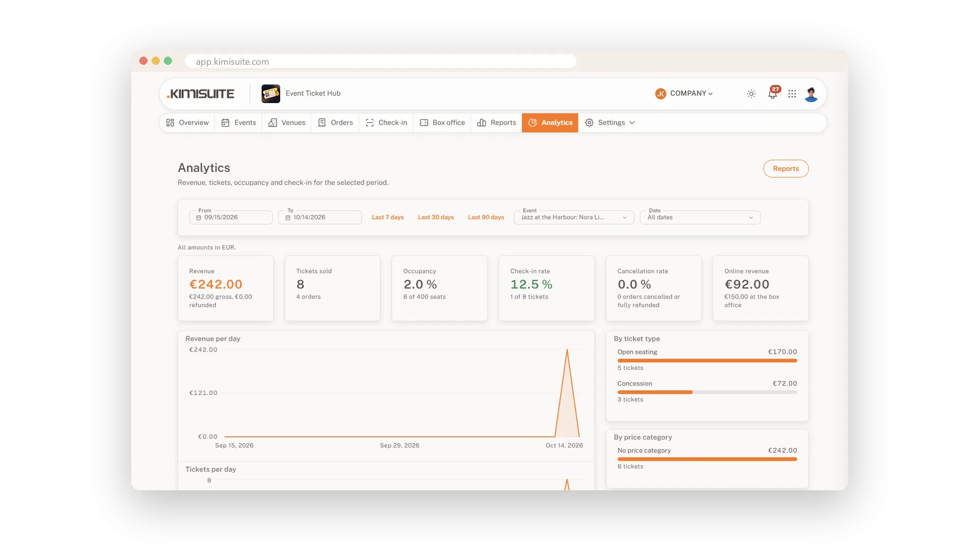Click the Analytics pie chart icon
The height and width of the screenshot is (551, 980).
(532, 123)
